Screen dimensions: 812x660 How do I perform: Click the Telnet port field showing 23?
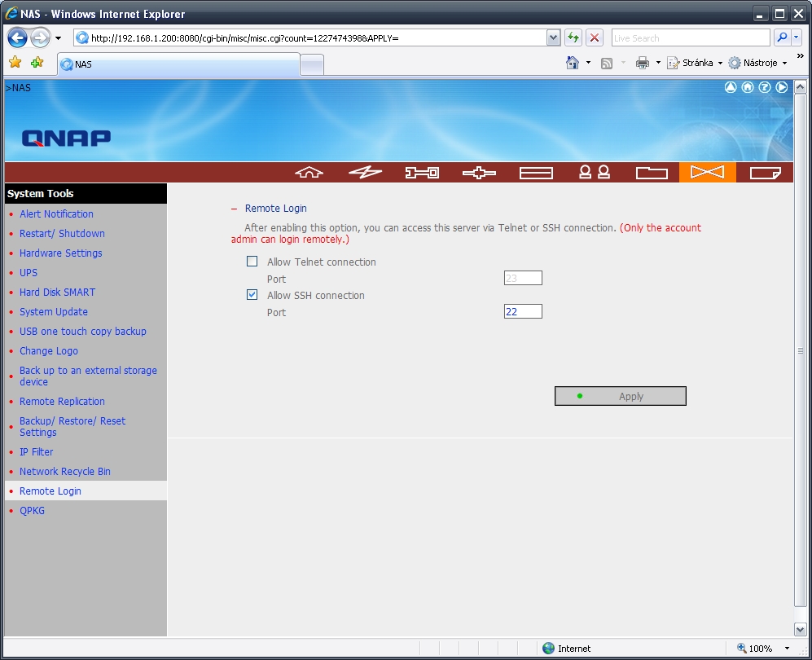tap(523, 278)
